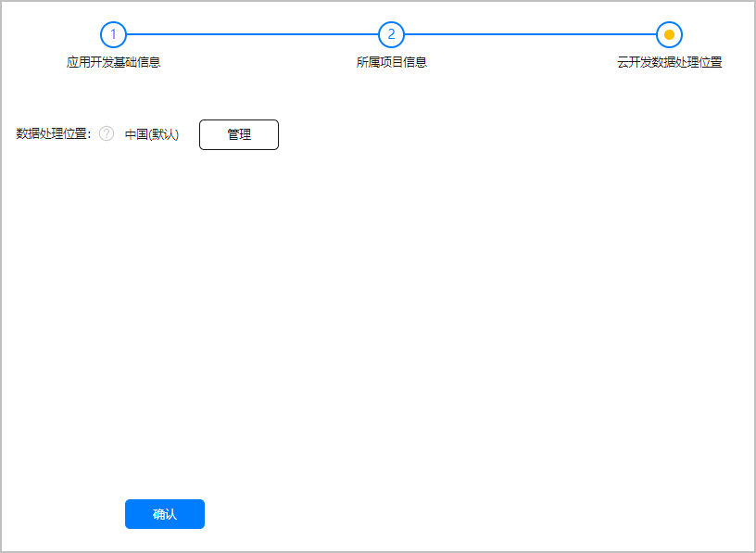Click the yellow dot in the third step
The image size is (756, 553).
[x=669, y=34]
